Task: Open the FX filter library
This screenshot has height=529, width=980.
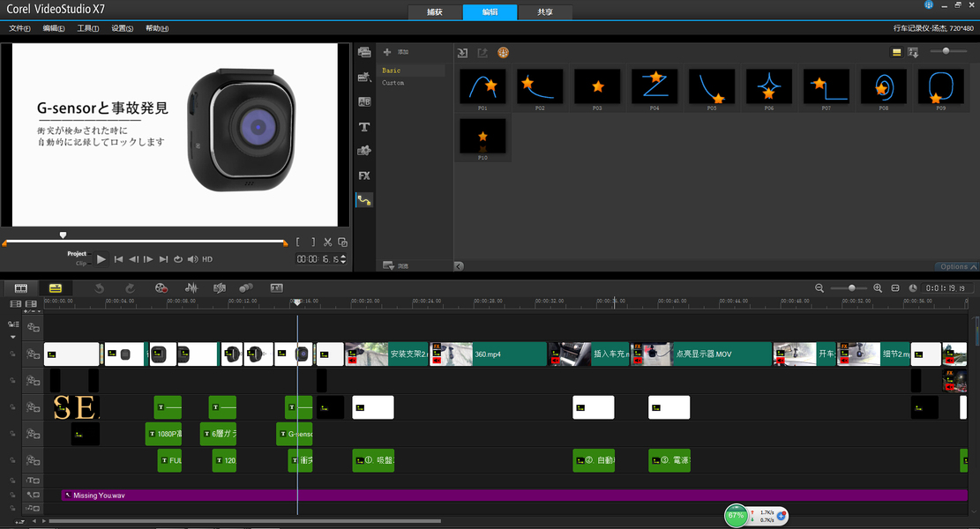Action: [x=364, y=175]
